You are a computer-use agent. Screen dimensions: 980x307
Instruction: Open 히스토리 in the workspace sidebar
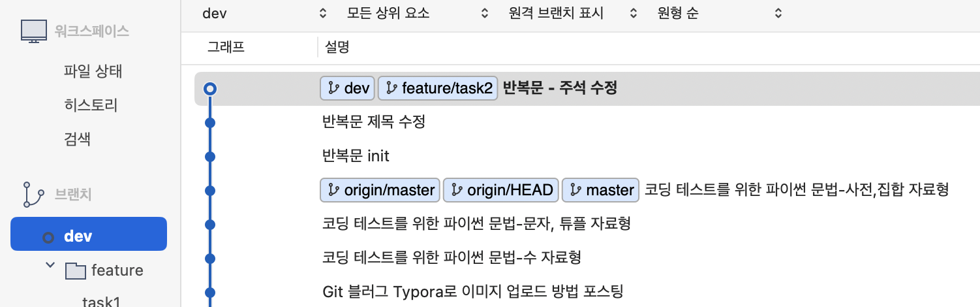pyautogui.click(x=91, y=105)
